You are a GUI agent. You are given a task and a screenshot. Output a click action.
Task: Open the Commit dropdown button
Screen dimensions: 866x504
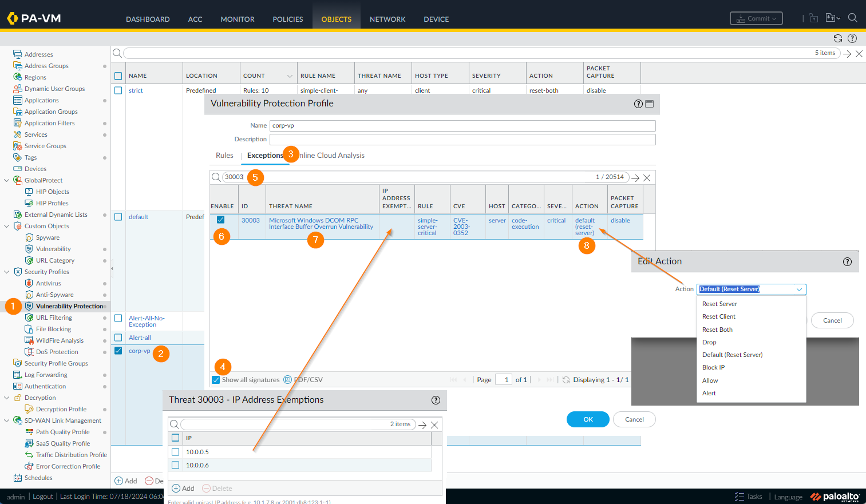(x=756, y=18)
